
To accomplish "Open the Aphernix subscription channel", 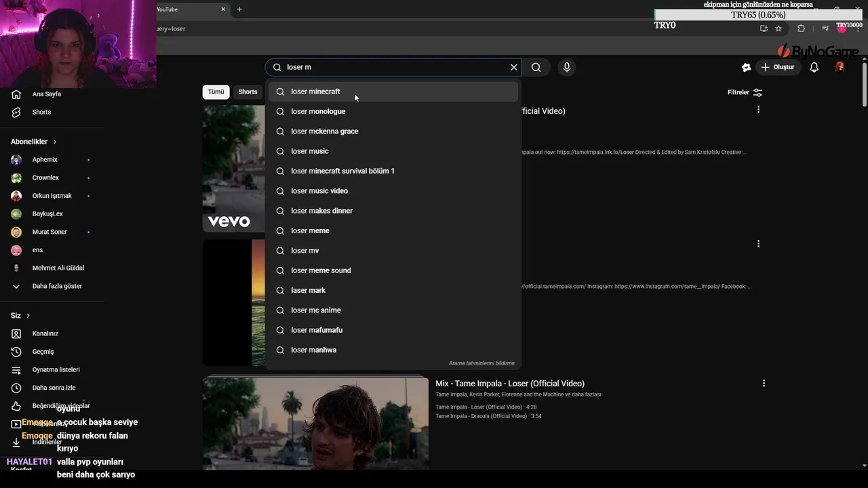I will pyautogui.click(x=52, y=160).
